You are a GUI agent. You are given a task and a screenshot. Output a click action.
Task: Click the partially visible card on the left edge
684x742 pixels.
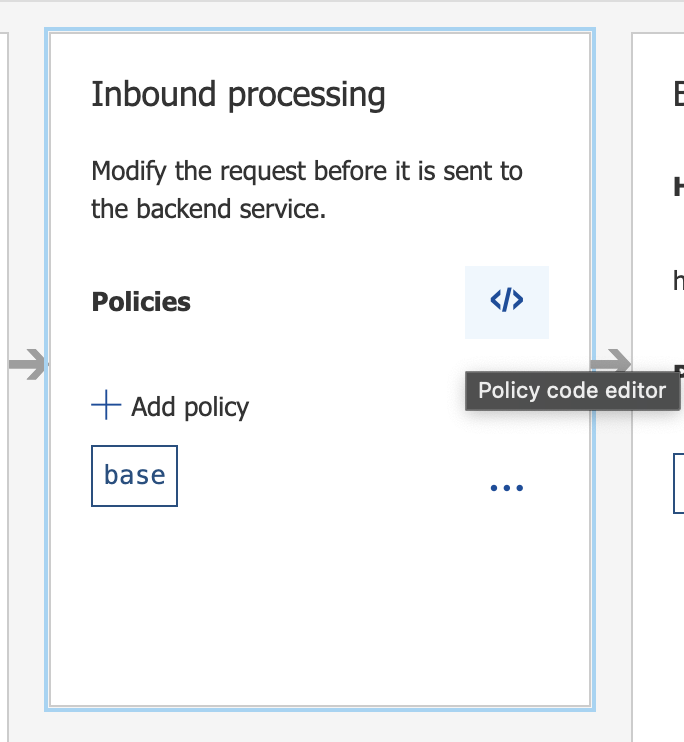(4, 500)
